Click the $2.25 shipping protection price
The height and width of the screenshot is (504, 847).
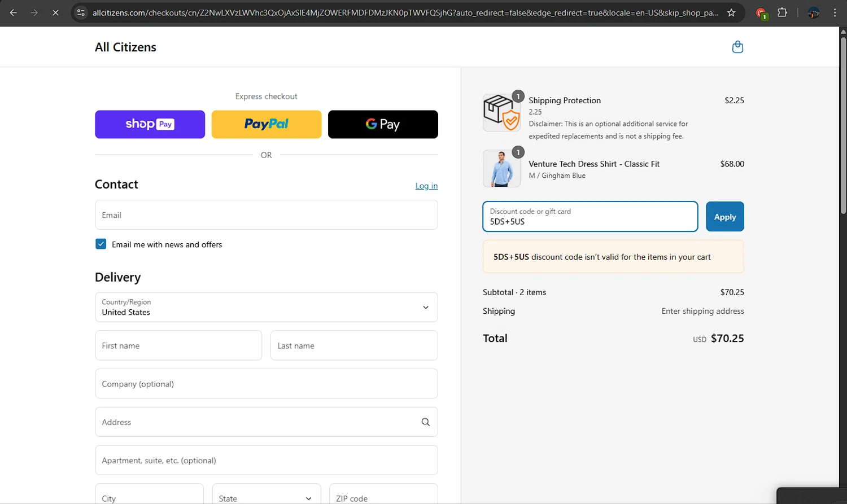734,100
